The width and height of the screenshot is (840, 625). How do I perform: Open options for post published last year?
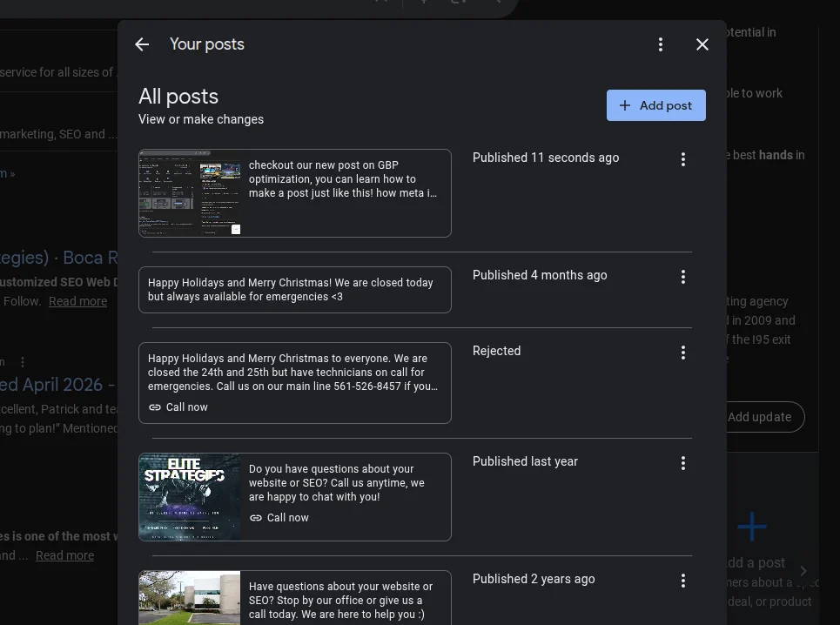point(683,463)
